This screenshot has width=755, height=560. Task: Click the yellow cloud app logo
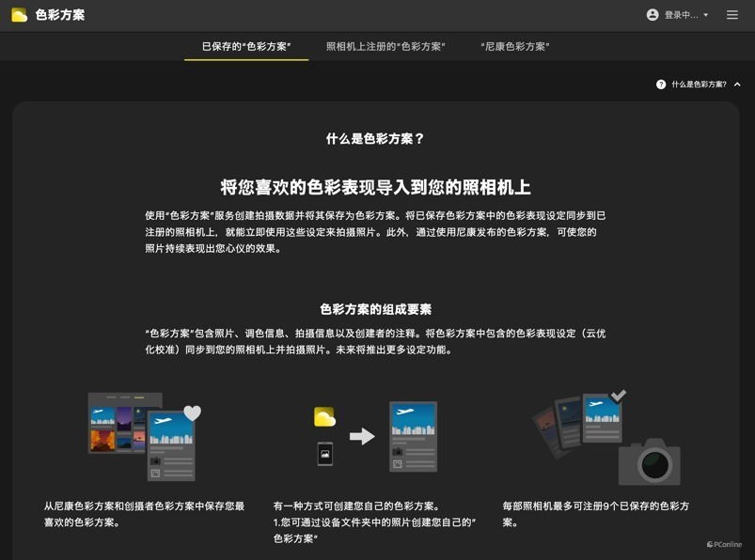tap(19, 15)
